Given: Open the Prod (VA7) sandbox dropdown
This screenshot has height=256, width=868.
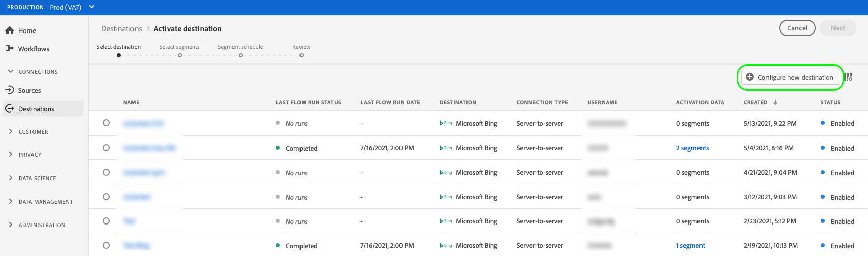Looking at the screenshot, I should pyautogui.click(x=92, y=7).
